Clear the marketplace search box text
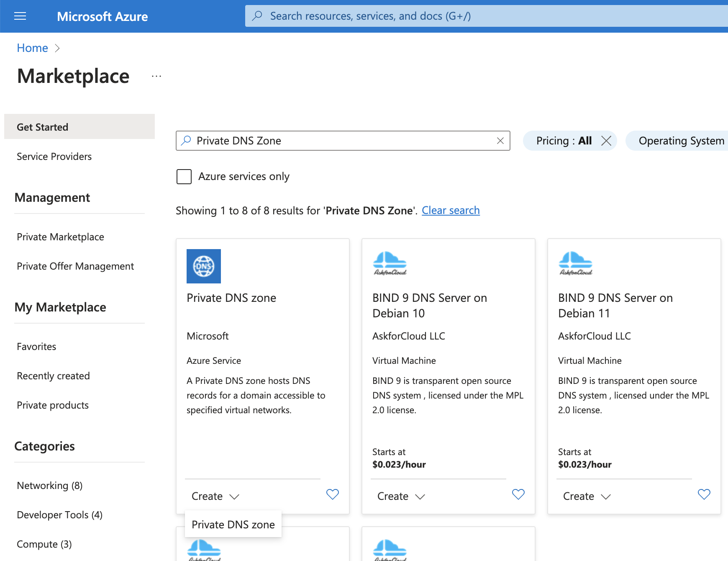 (500, 141)
